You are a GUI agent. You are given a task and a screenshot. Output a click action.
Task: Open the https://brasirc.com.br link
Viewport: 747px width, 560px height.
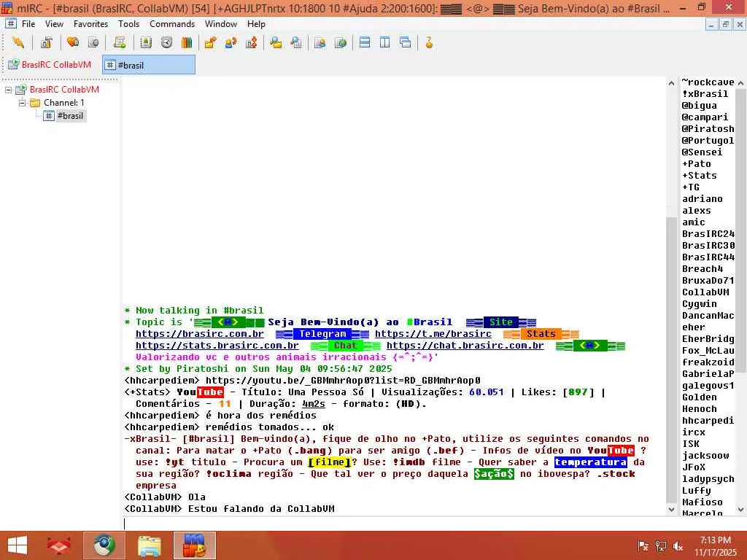point(200,334)
